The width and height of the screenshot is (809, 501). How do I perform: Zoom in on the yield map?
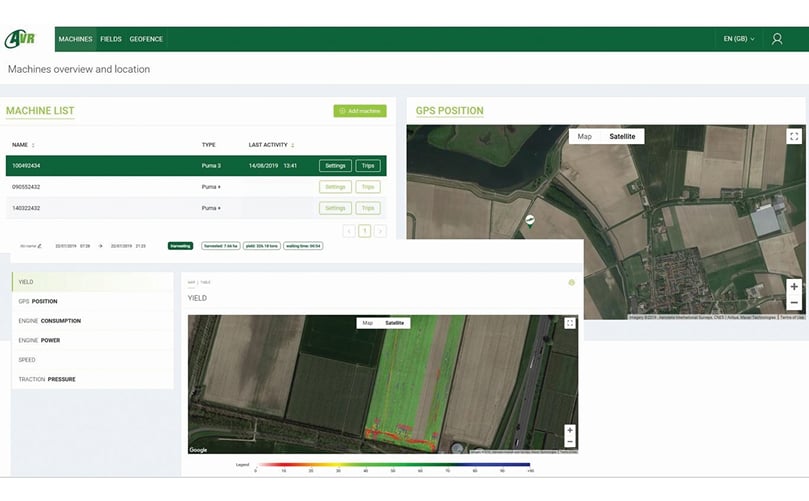click(x=570, y=430)
